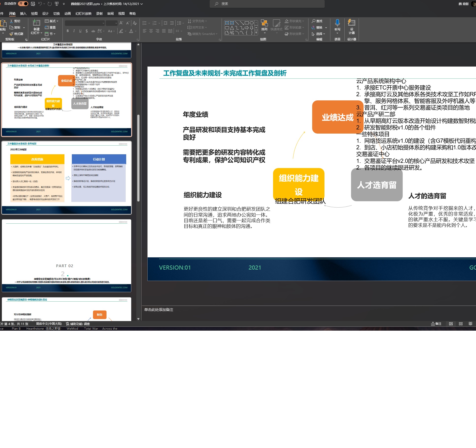476x448 pixels.
Task: Click the Cut (剪切) scissors icon
Action: (x=11, y=21)
